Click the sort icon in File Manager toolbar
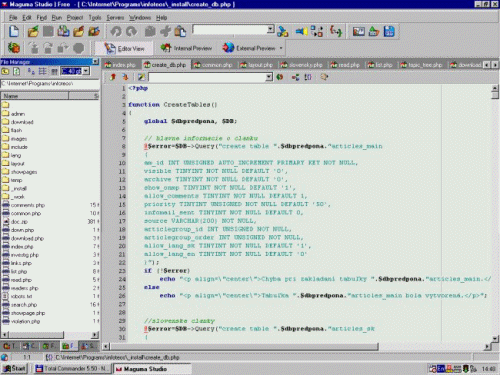 point(31,71)
